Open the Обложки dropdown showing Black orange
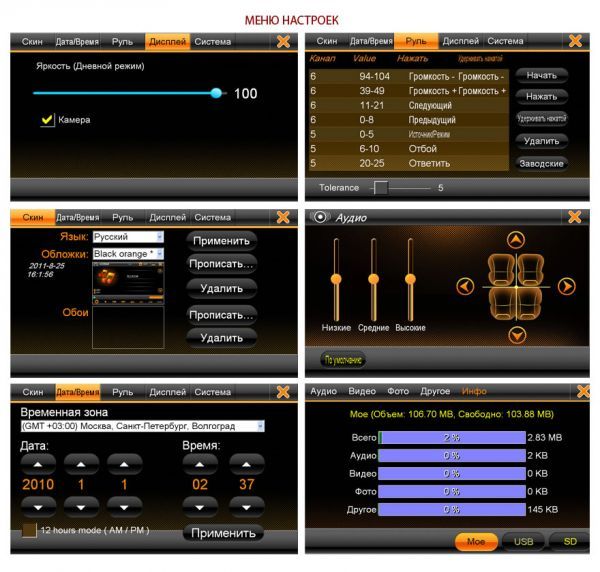Viewport: 600px width, 572px height. 128,254
